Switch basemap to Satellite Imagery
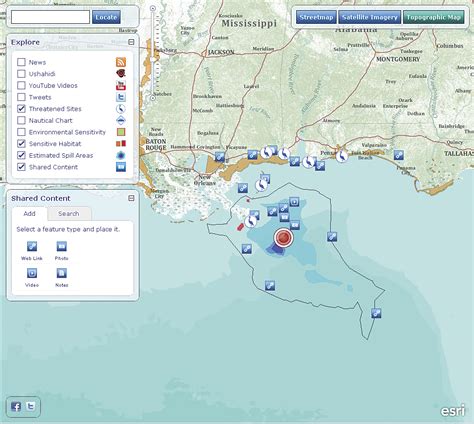This screenshot has height=424, width=474. [370, 17]
